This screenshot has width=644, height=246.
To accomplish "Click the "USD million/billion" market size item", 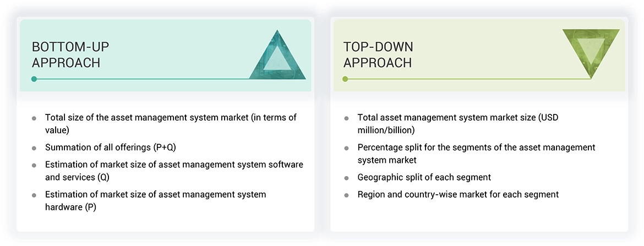I will (458, 123).
